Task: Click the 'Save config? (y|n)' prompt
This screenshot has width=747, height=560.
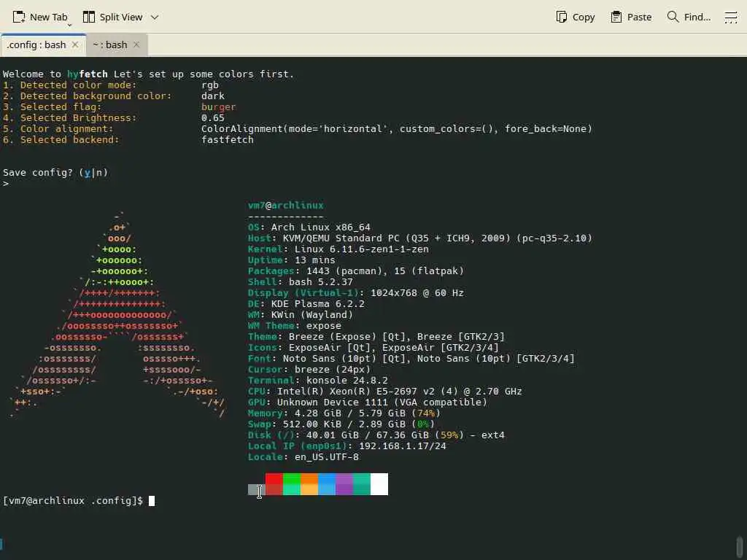Action: pos(55,172)
